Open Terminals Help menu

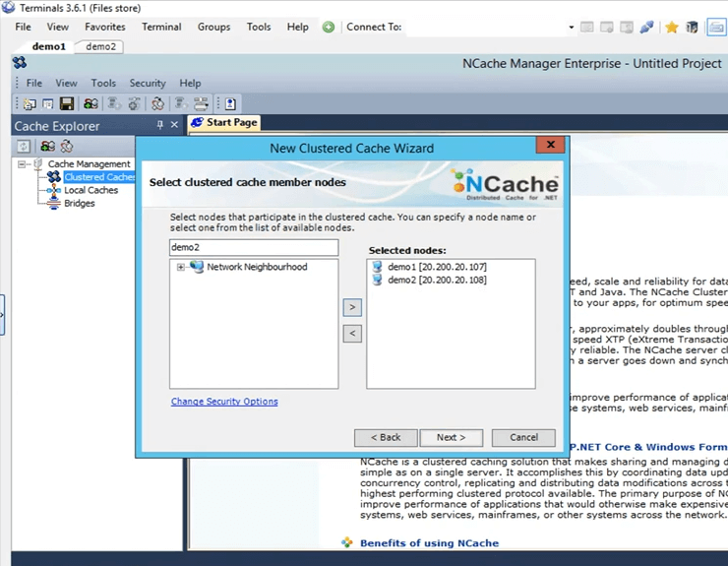(298, 27)
